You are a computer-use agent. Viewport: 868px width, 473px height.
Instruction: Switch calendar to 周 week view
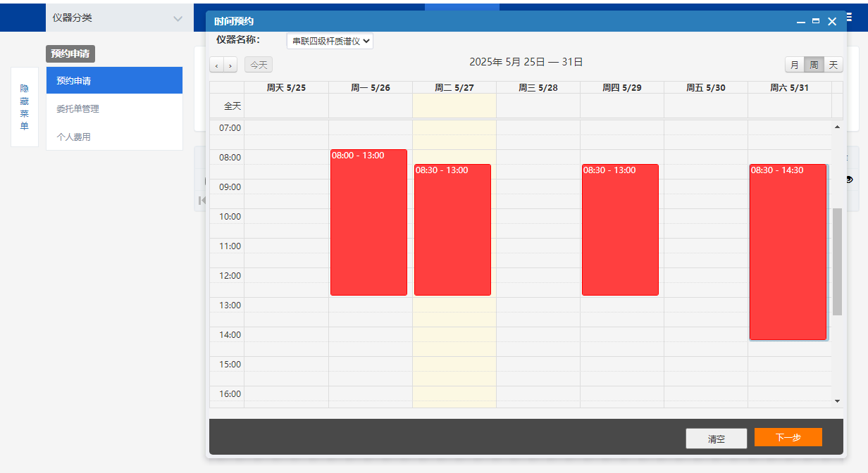point(814,65)
